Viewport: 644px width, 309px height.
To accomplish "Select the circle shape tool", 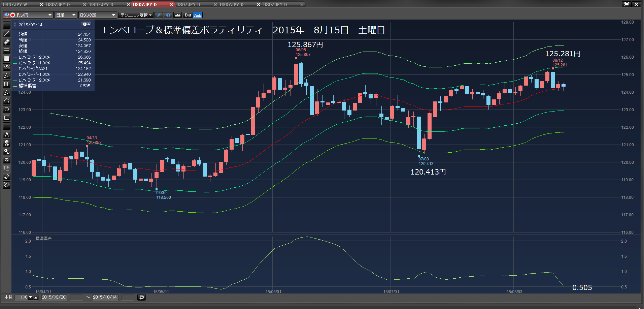I will click(7, 109).
